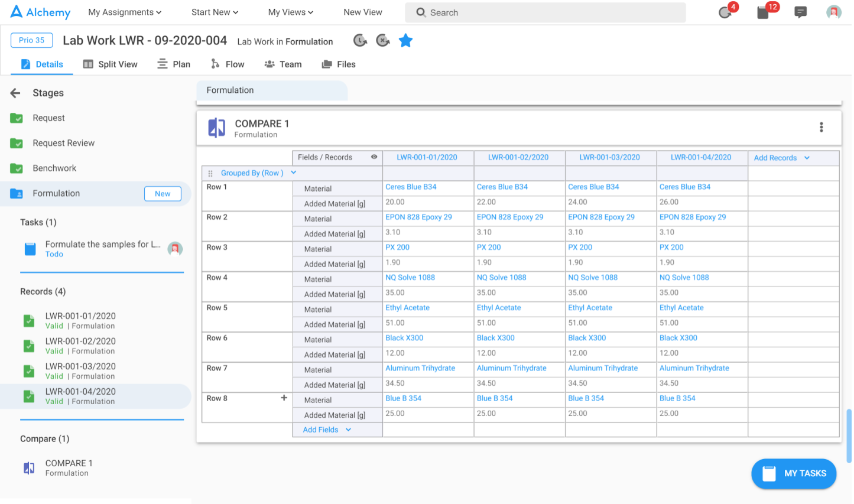Click the LWR-001-02/2020 record icon
854x504 pixels.
28,346
